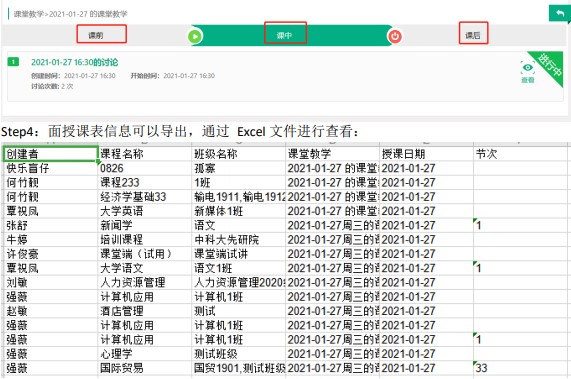Click 节次 cell 1 in 张舒 row

pyautogui.click(x=520, y=225)
